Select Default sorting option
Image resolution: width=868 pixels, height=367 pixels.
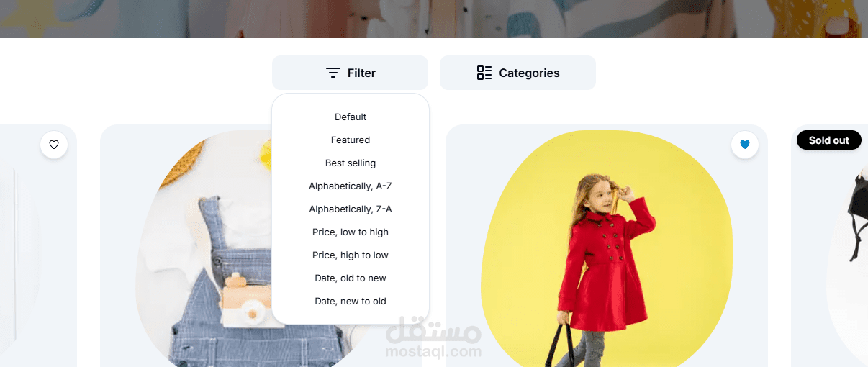(351, 117)
